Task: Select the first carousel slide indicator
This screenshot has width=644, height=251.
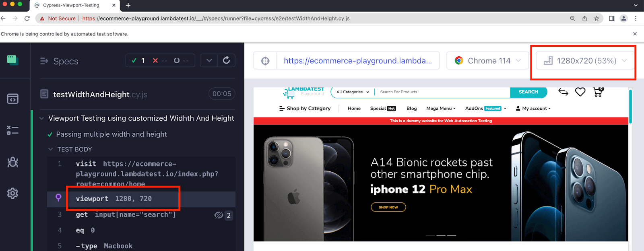Action: [x=430, y=235]
